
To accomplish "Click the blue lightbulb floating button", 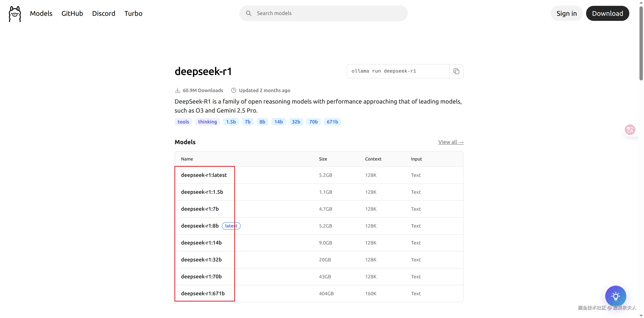I will [616, 296].
